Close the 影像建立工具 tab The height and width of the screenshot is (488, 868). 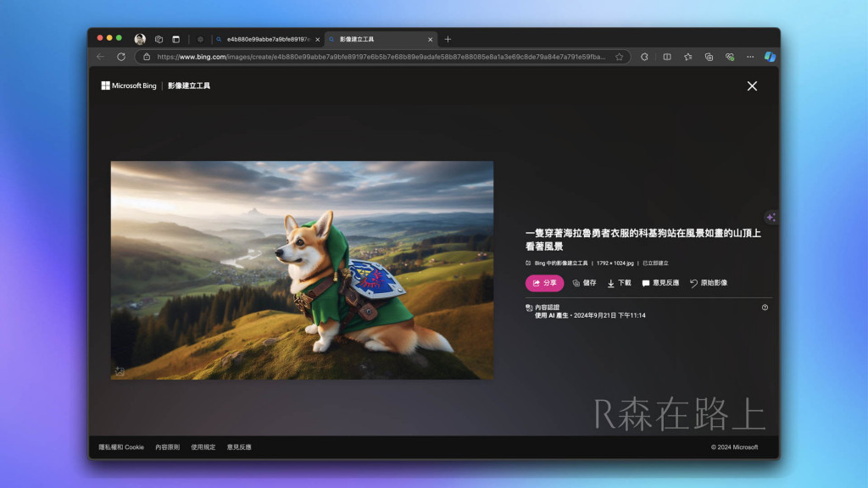coord(430,39)
